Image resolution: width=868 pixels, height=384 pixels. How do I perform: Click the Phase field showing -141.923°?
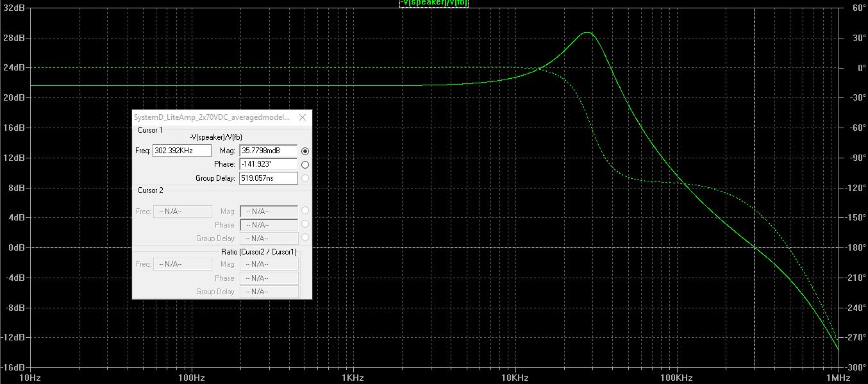[x=269, y=164]
